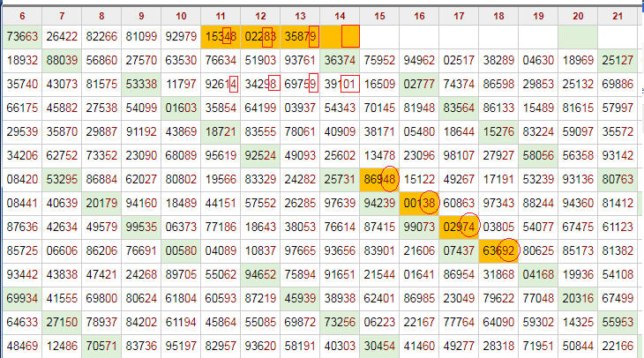The width and height of the screenshot is (644, 358).
Task: Click cell 39101 with red box
Action: click(x=340, y=85)
